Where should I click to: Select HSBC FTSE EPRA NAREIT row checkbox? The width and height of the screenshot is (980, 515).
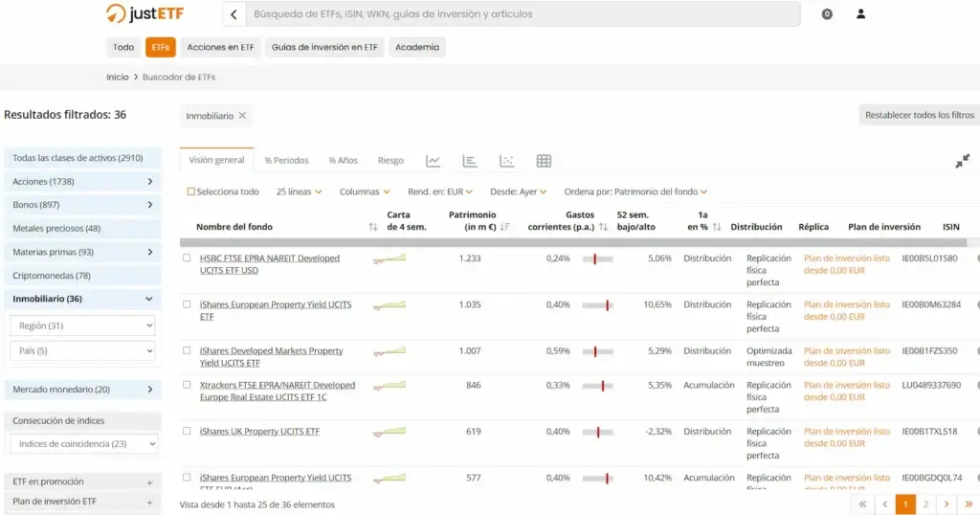click(x=187, y=257)
